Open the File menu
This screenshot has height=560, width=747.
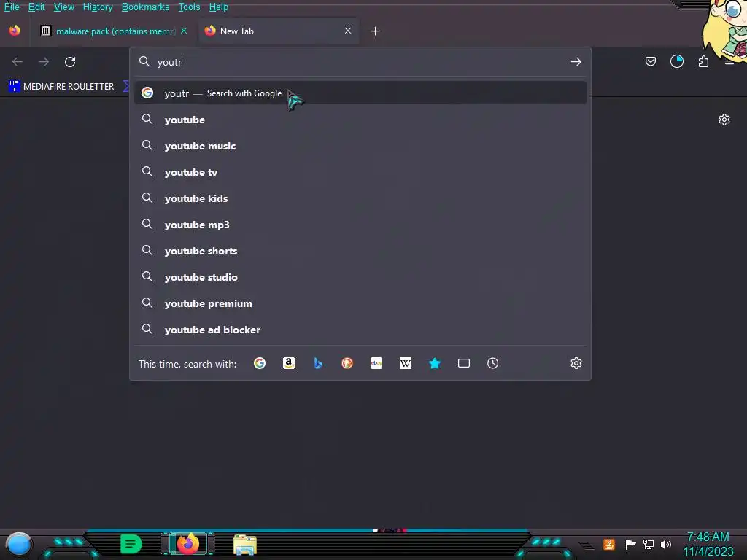[12, 7]
